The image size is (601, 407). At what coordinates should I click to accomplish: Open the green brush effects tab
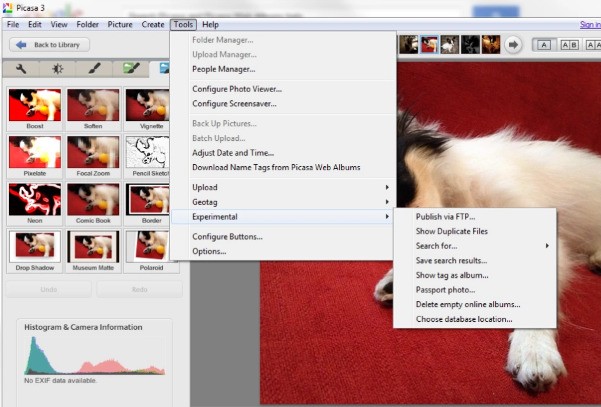click(130, 69)
